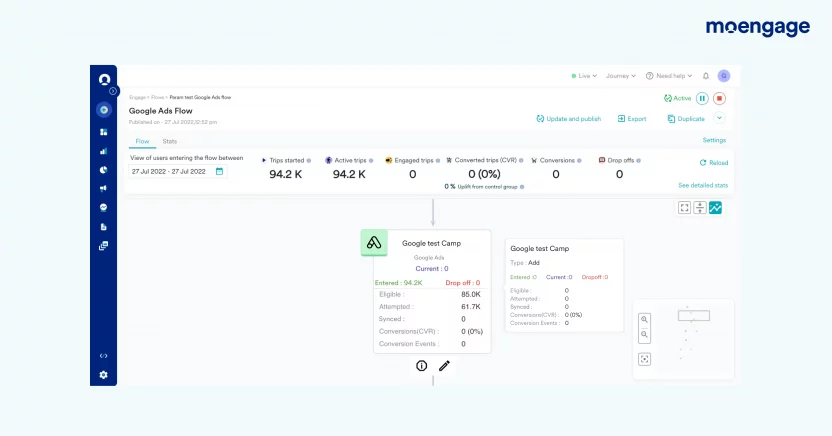Screen dimensions: 832x436
Task: Click the zoom out magnifier icon
Action: [644, 335]
